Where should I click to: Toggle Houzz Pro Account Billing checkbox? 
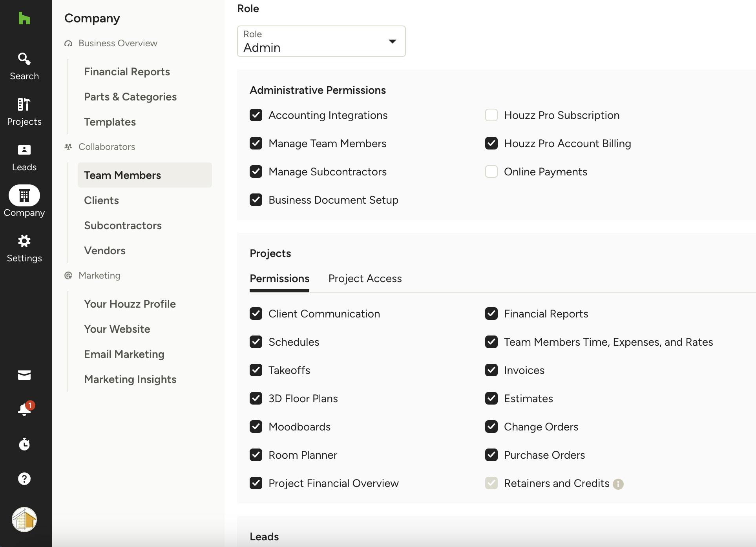[x=491, y=143]
